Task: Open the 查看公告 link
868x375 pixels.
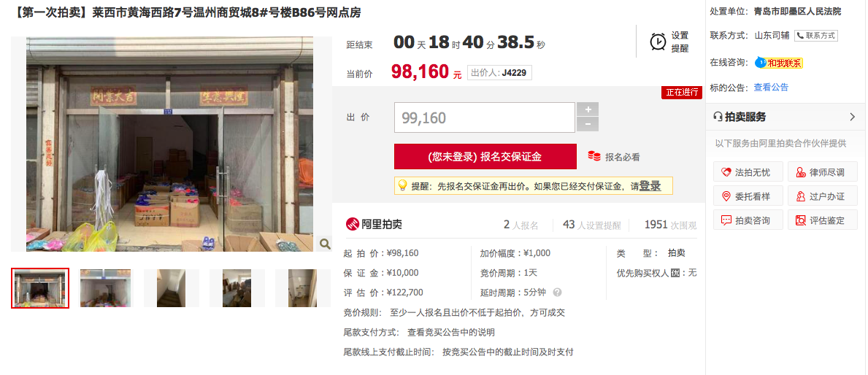Action: tap(771, 88)
